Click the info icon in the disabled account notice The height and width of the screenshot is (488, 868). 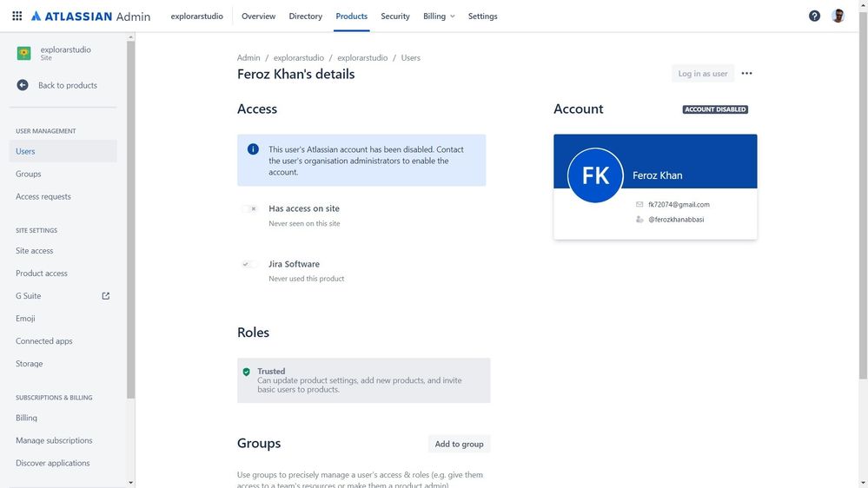click(x=253, y=149)
